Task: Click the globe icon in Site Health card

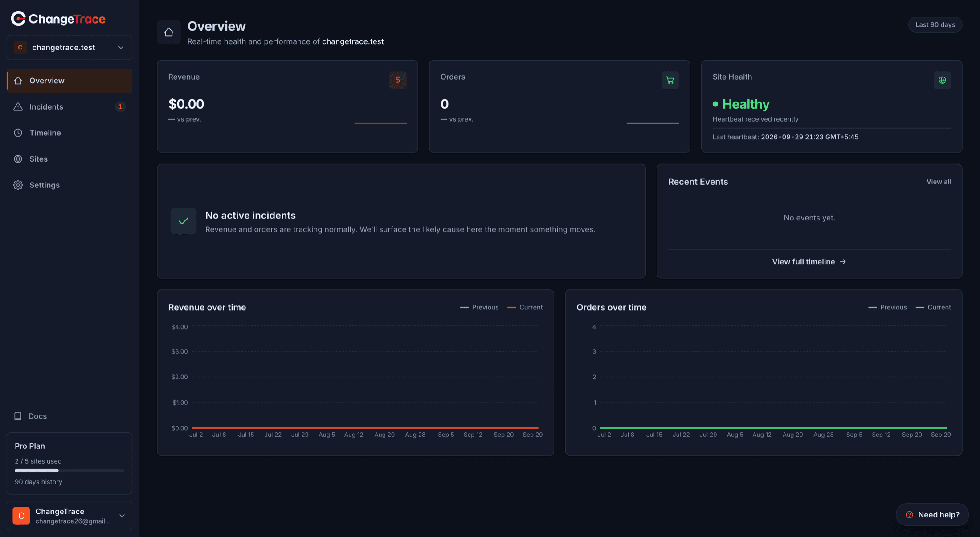Action: [x=942, y=80]
